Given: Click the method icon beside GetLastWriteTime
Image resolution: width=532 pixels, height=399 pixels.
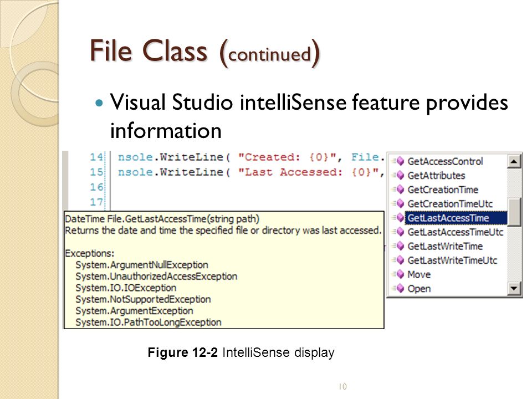Looking at the screenshot, I should coord(399,246).
